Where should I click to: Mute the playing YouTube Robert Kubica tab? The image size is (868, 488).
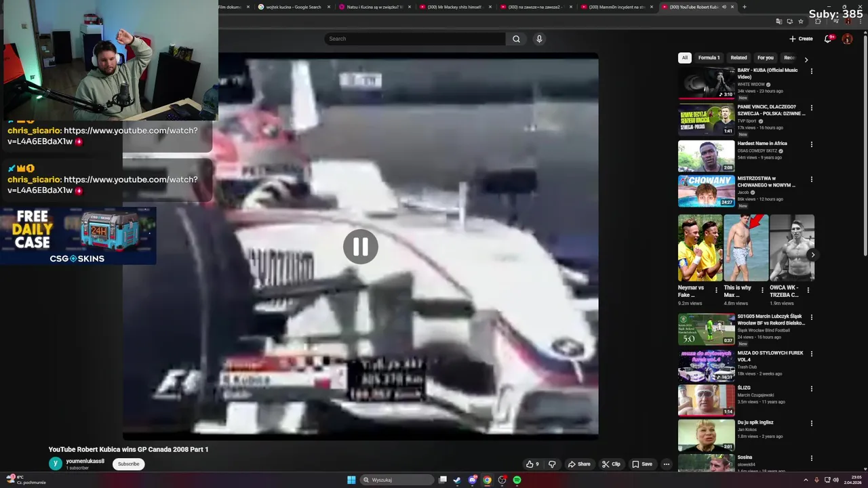[724, 7]
